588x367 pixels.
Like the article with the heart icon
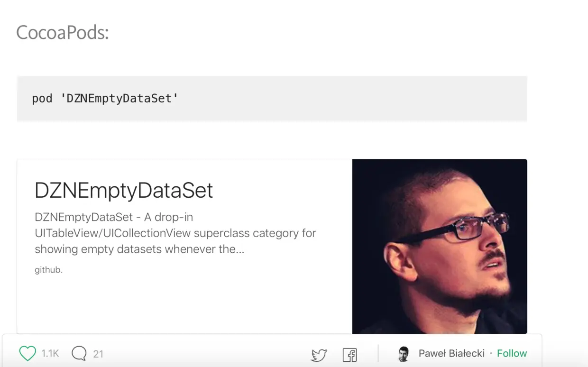[28, 353]
